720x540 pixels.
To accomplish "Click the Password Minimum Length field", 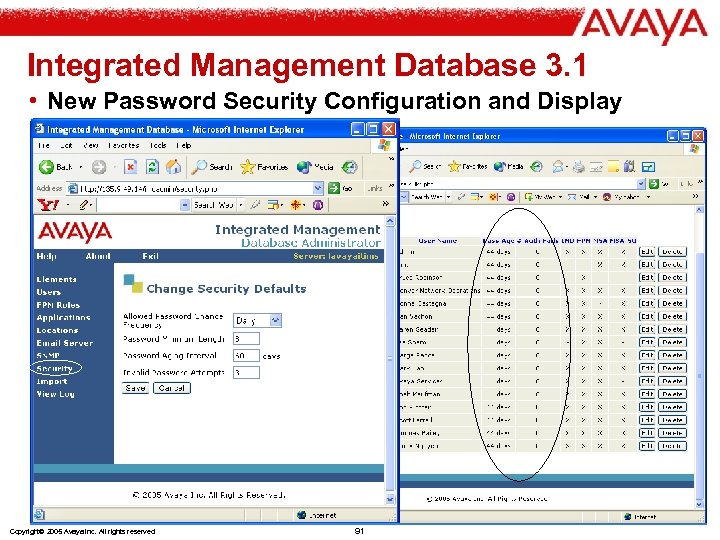I will (x=246, y=339).
